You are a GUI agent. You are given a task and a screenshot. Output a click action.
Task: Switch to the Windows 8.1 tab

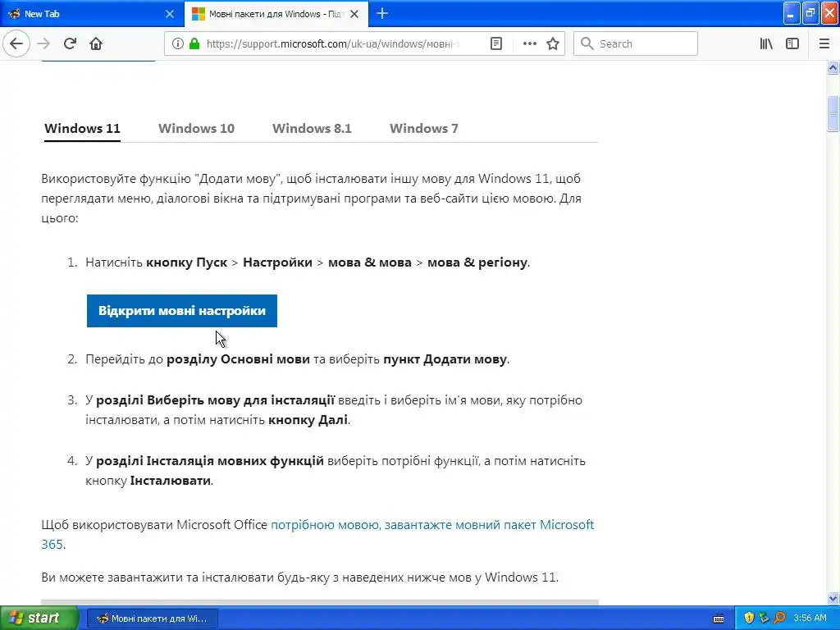click(x=312, y=129)
